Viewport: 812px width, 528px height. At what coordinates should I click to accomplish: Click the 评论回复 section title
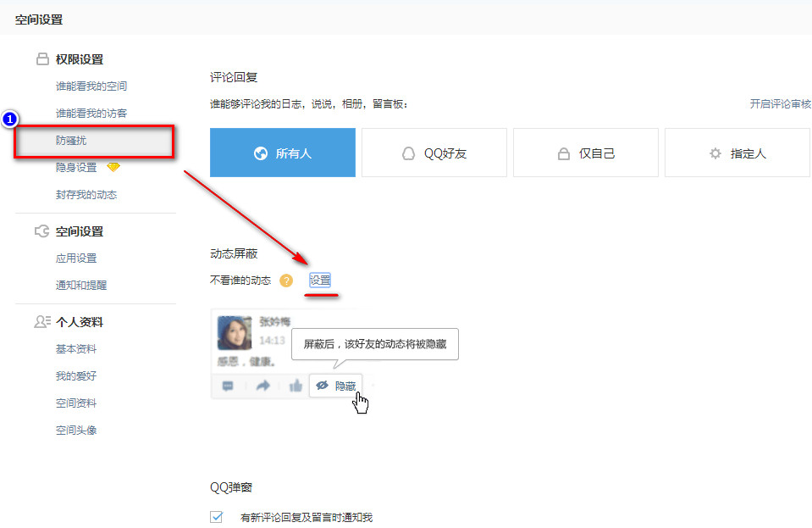234,77
